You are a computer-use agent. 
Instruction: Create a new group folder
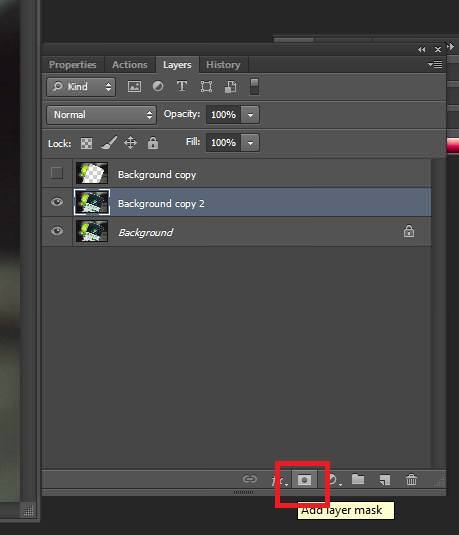coord(358,479)
